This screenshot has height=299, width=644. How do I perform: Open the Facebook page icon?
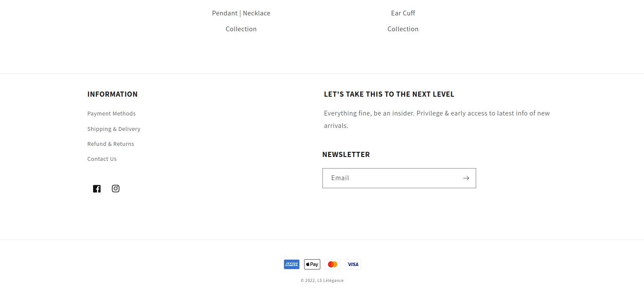tap(97, 189)
